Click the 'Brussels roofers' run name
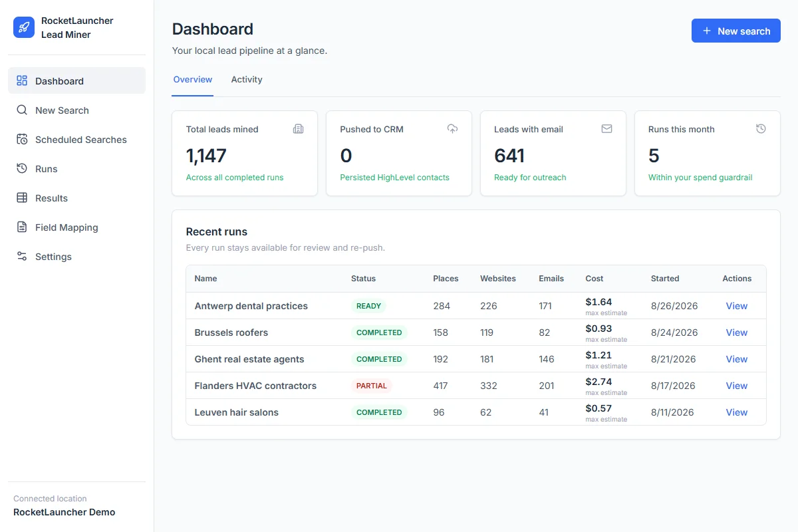Screen dimensions: 798x532 (x=231, y=332)
